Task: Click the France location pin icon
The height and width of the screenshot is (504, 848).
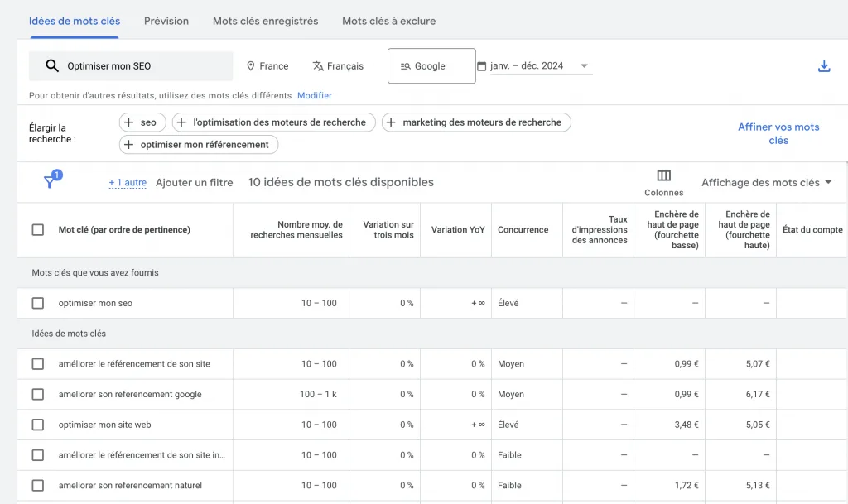Action: [x=250, y=66]
